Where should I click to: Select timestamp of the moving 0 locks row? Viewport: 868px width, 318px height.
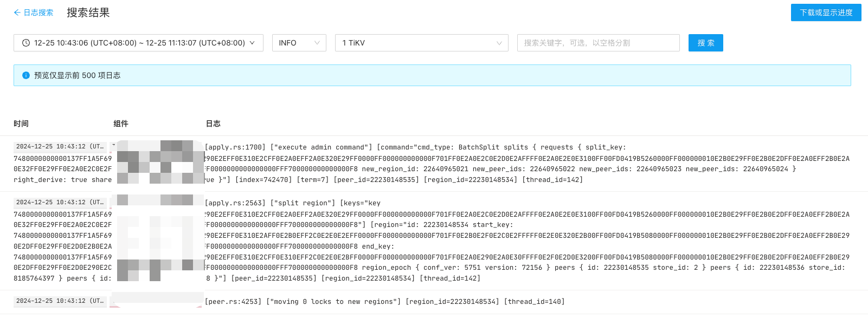pos(60,301)
